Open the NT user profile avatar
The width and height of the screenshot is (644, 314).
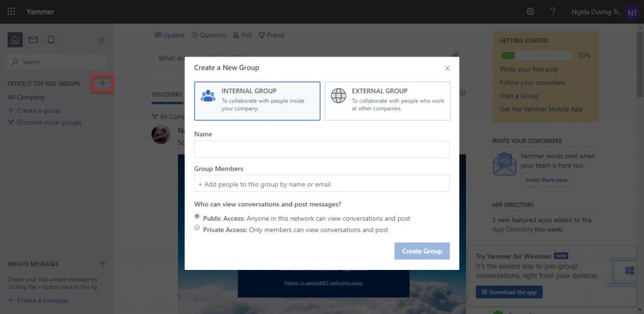coord(632,13)
